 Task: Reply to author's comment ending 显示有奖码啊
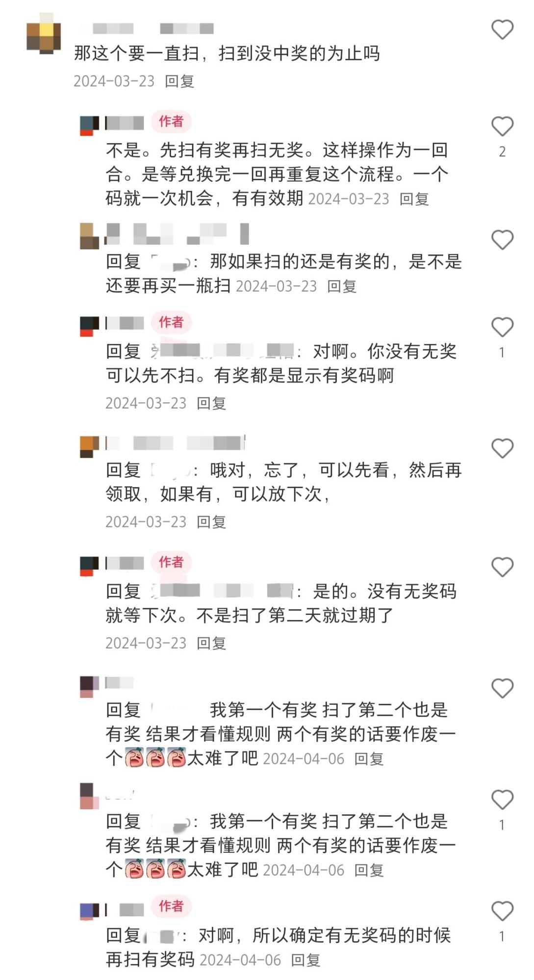211,403
